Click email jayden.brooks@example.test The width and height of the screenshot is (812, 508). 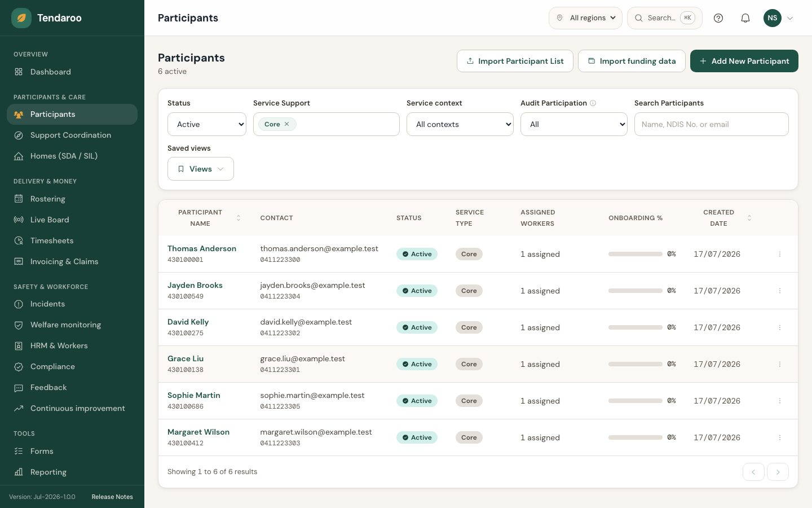point(312,285)
